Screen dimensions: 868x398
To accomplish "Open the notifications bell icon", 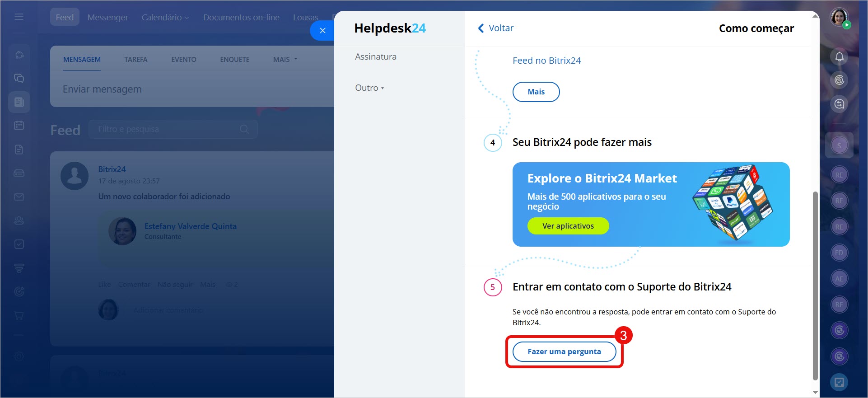I will pyautogui.click(x=839, y=57).
